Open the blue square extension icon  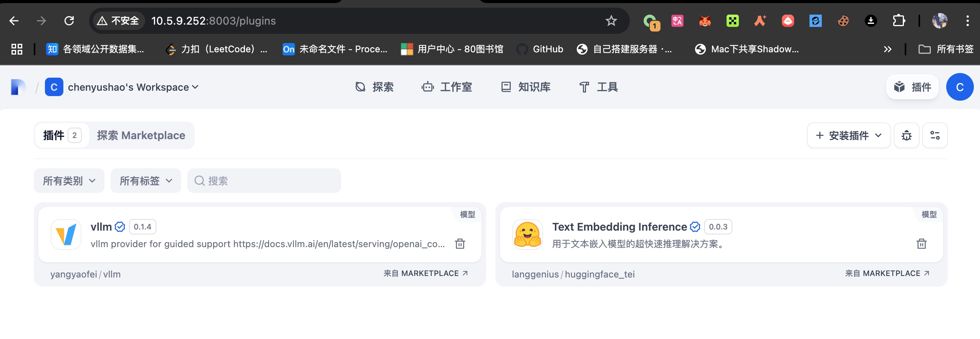coord(815,21)
